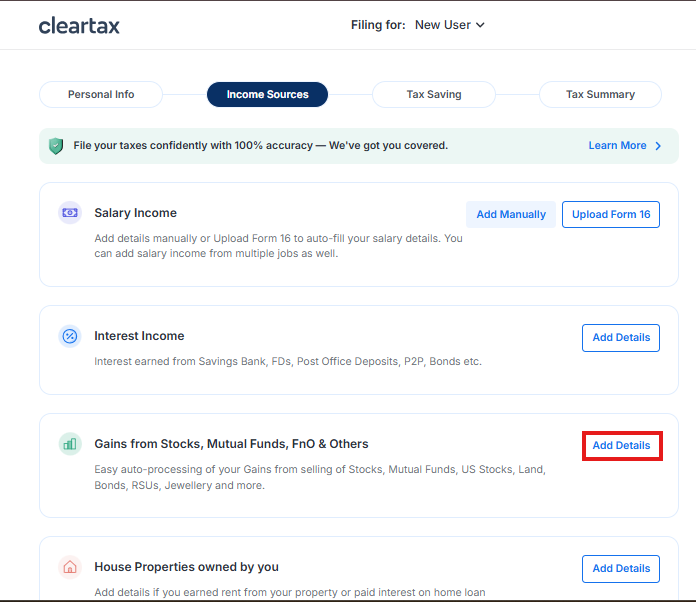Open the Tax Summary tab

tap(600, 95)
